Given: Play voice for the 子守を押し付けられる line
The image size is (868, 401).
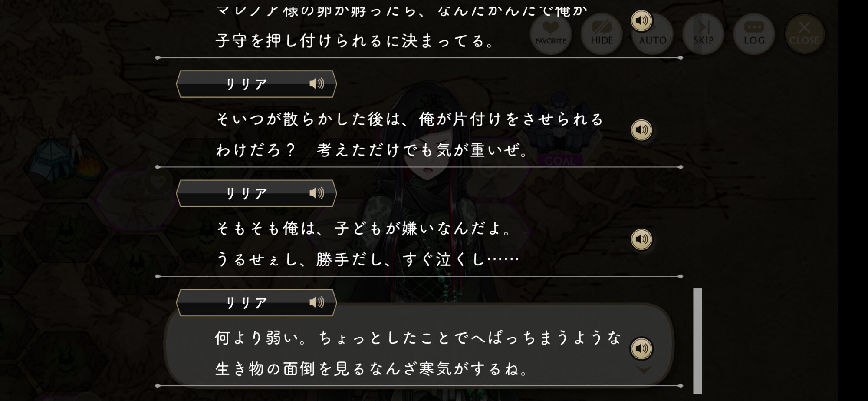Looking at the screenshot, I should coord(641,20).
